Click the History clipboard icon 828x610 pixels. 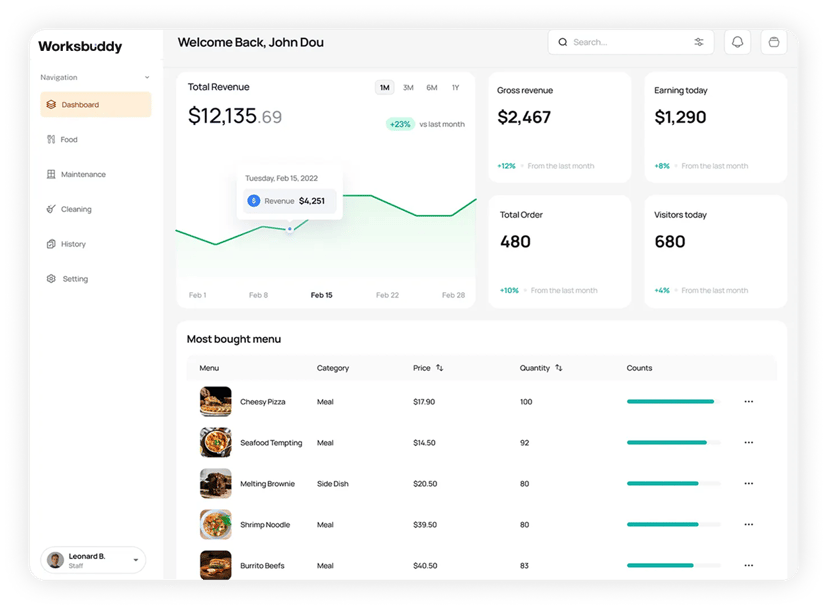[51, 244]
